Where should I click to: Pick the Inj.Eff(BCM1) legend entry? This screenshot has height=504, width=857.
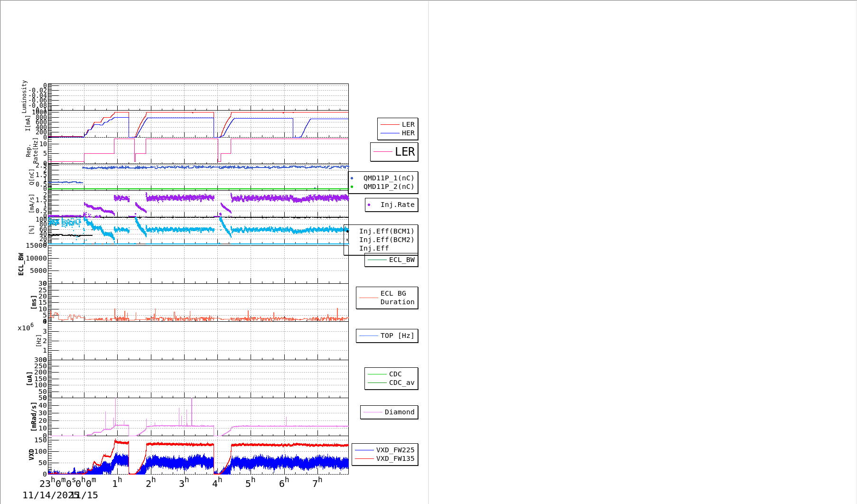(x=386, y=232)
